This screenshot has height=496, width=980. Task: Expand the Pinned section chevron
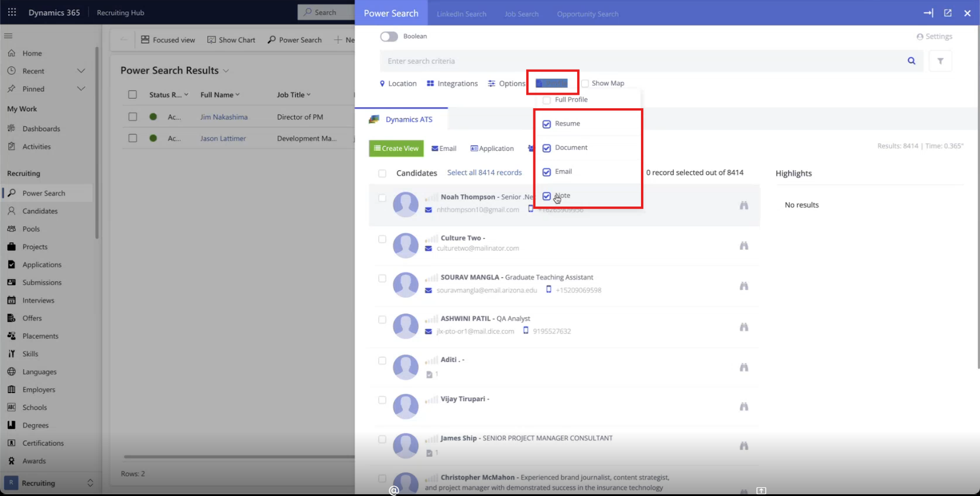click(x=81, y=89)
